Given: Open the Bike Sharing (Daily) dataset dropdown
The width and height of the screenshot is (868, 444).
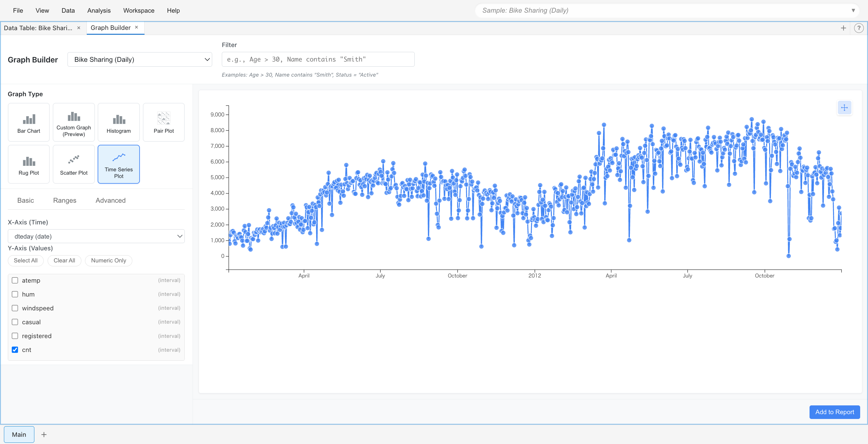Looking at the screenshot, I should tap(140, 59).
